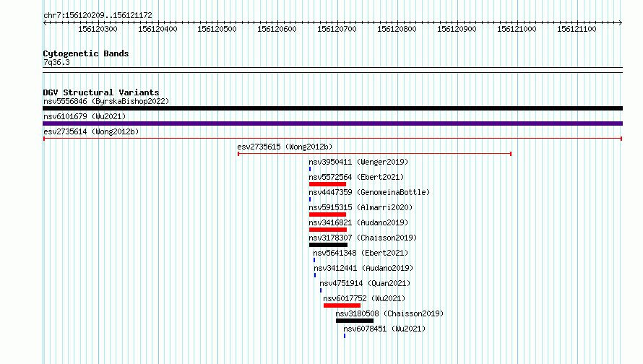The height and width of the screenshot is (364, 643).
Task: Select red bar under nsv3416821
Action: [x=328, y=230]
